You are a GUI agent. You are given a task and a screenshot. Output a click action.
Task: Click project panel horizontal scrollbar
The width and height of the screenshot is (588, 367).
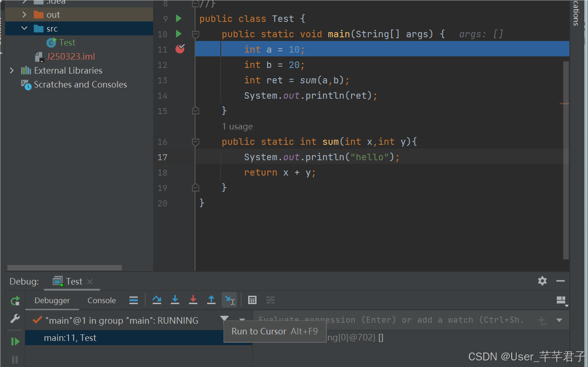click(65, 268)
